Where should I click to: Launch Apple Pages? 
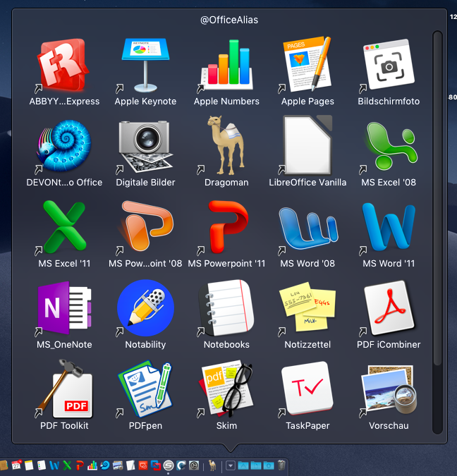(307, 65)
